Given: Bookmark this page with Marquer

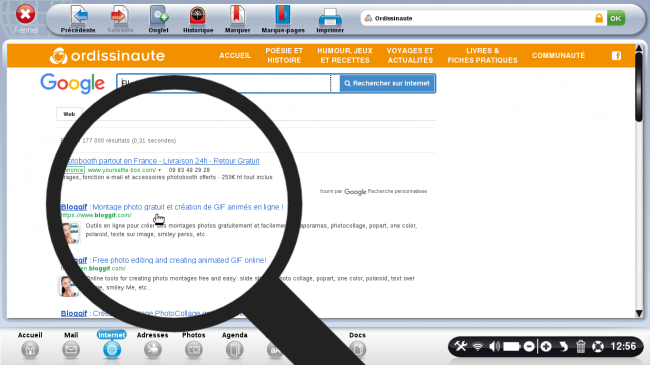Looking at the screenshot, I should [237, 19].
